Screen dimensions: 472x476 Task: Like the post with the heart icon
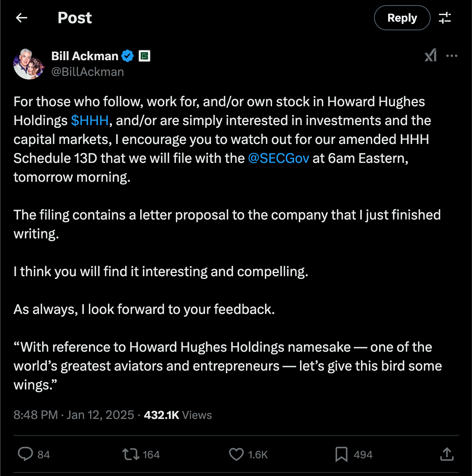[x=236, y=454]
